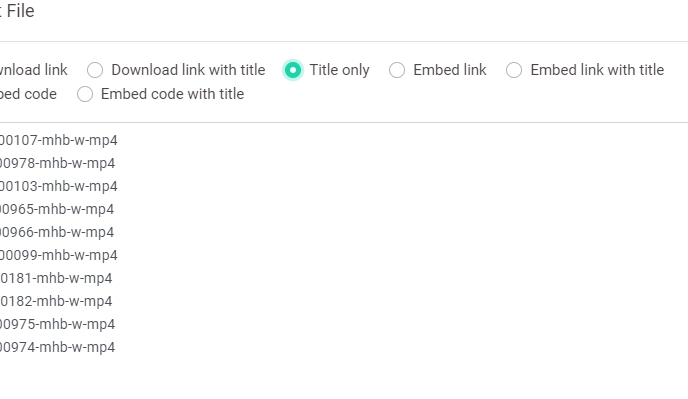Viewport: 688px width, 399px height.
Task: Click the 00103-mhb-w-mp4 title line
Action: tap(59, 186)
